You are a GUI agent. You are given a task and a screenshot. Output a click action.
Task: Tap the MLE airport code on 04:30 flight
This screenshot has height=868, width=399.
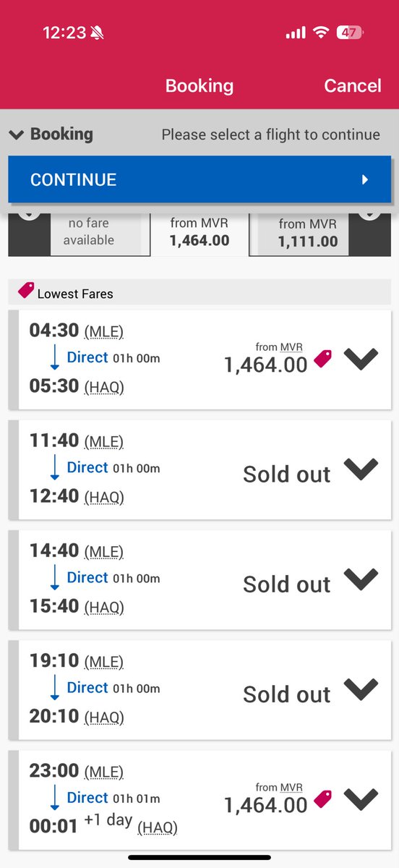[x=104, y=332]
